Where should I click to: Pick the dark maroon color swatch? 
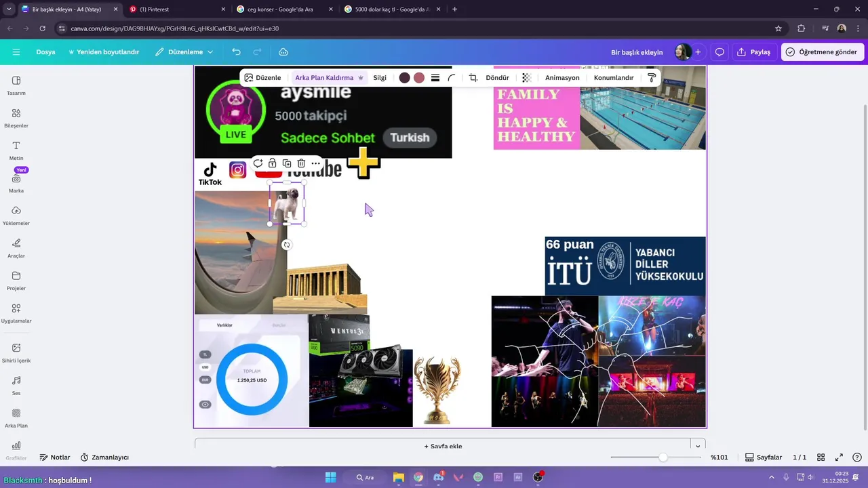pos(405,78)
